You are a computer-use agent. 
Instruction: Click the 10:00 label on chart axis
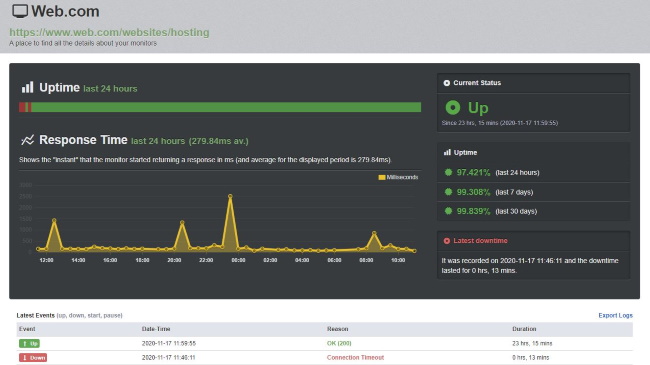point(398,260)
